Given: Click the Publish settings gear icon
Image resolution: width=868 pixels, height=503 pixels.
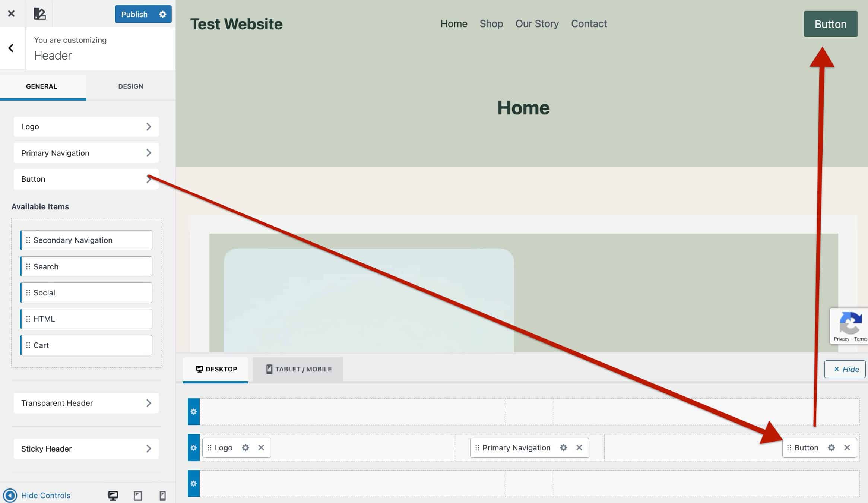Looking at the screenshot, I should click(162, 14).
